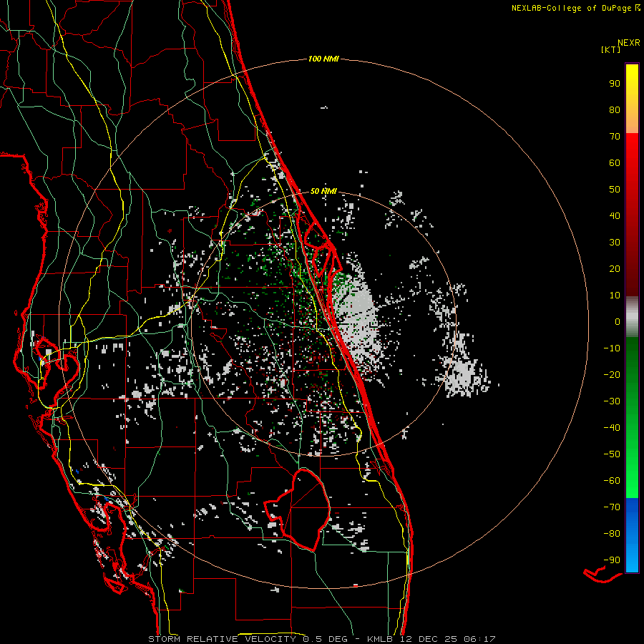Click the 50 NMI range ring label
The width and height of the screenshot is (644, 644).
click(323, 191)
